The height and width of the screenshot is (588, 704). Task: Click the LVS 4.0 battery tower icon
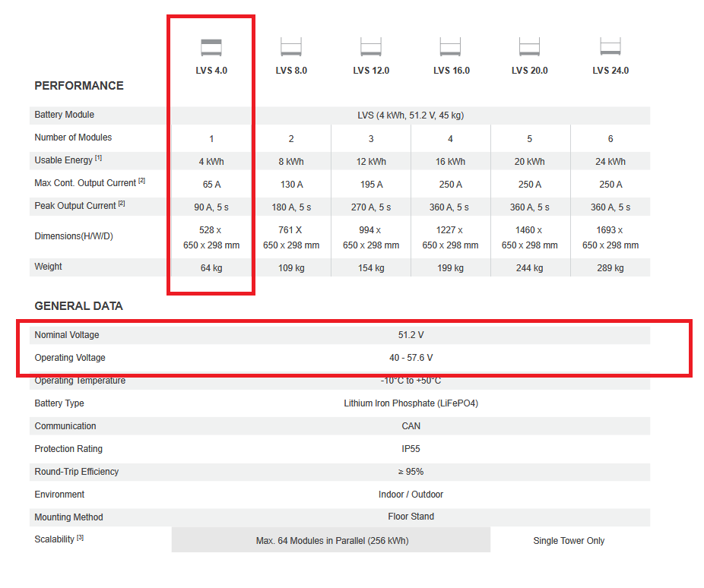211,47
